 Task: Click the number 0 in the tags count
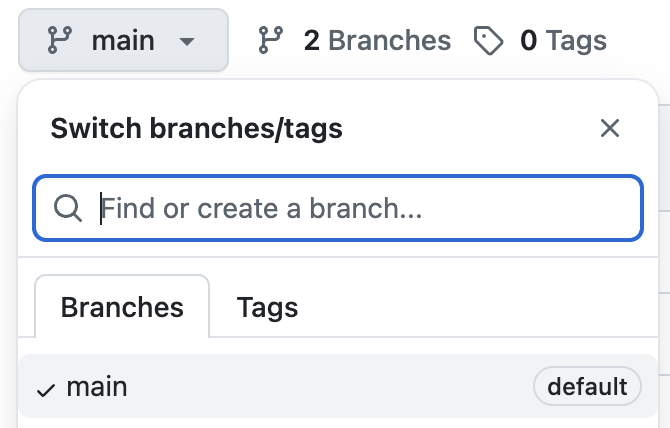tap(528, 41)
